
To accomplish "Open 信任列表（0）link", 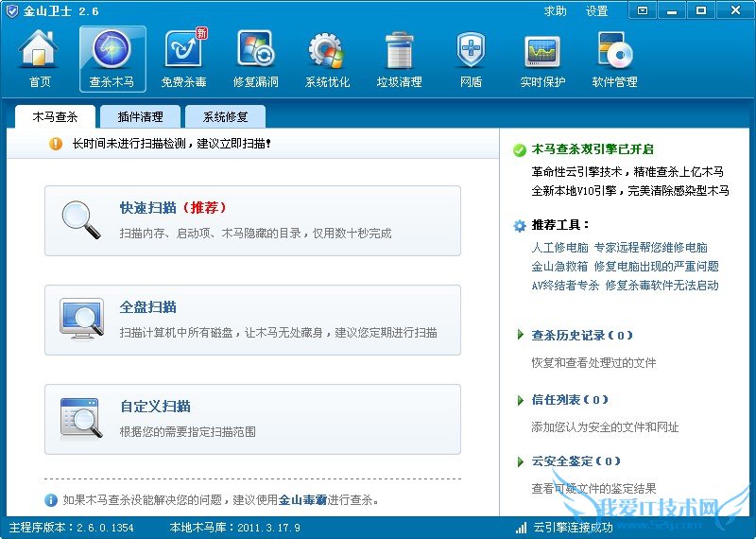I will tap(570, 400).
